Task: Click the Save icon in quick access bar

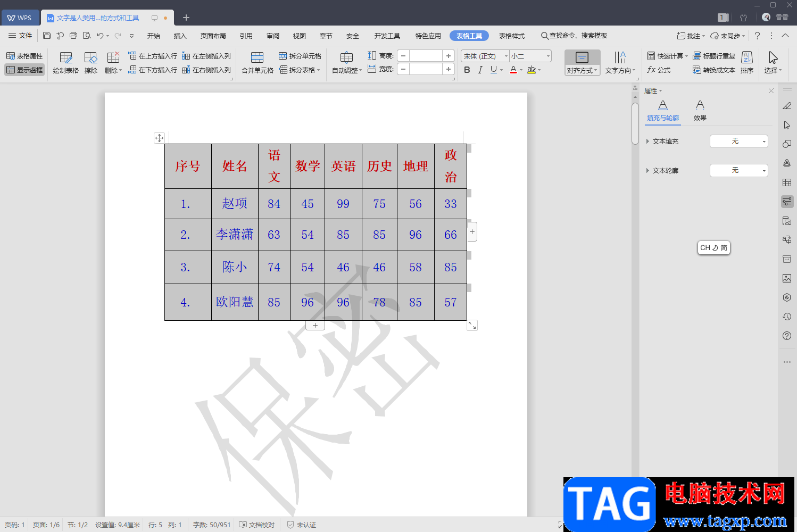Action: point(47,36)
